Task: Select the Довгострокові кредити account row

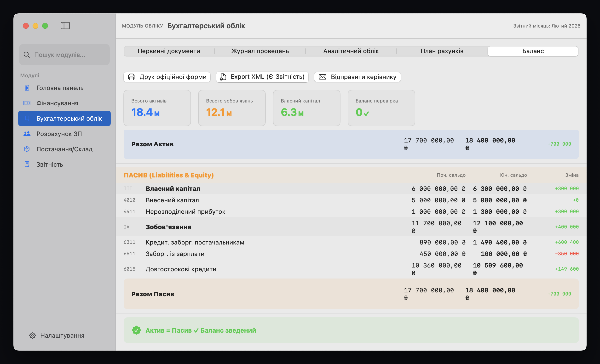Action: pos(181,269)
